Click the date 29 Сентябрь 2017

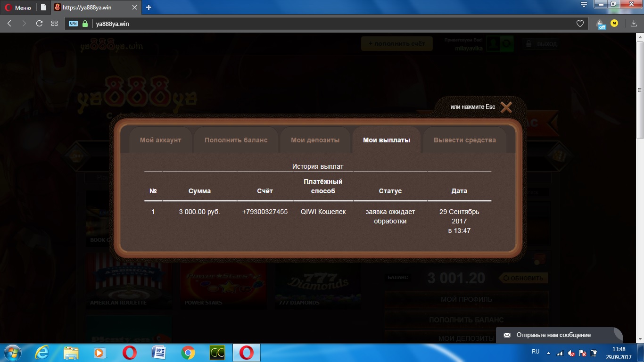tap(459, 216)
